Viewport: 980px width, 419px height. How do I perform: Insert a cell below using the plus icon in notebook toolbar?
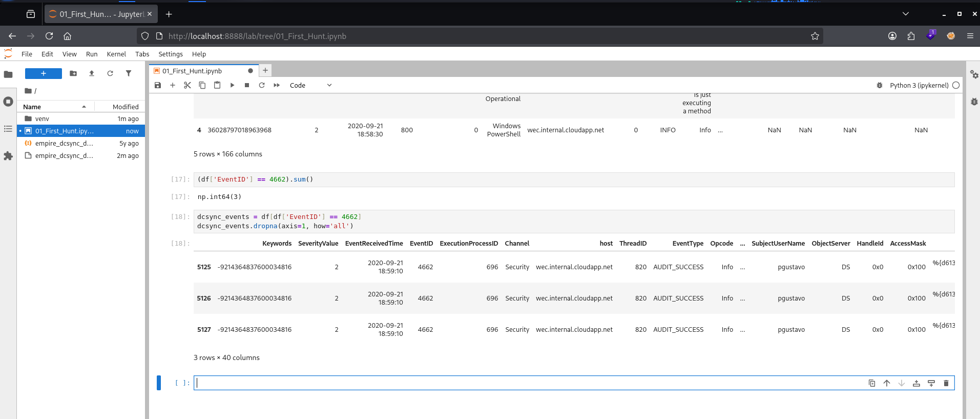[173, 85]
